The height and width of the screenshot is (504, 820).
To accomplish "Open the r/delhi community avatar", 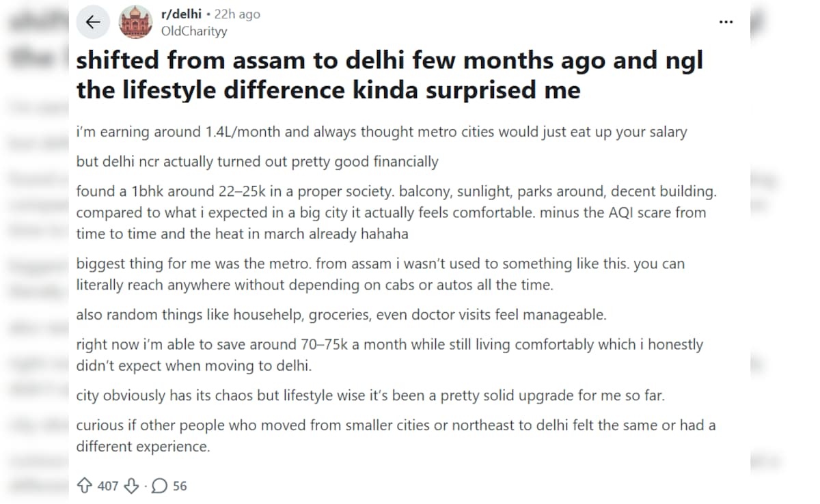I will pos(135,23).
